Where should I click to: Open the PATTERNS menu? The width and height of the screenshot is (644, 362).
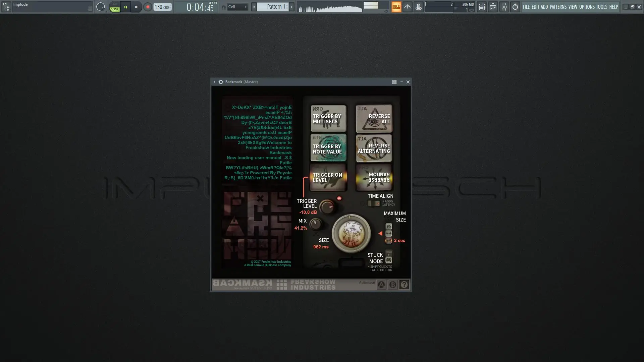pyautogui.click(x=558, y=7)
